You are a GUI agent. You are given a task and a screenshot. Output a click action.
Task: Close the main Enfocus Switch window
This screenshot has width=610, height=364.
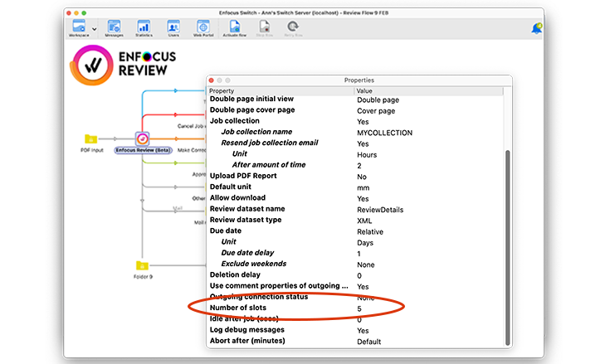(69, 12)
